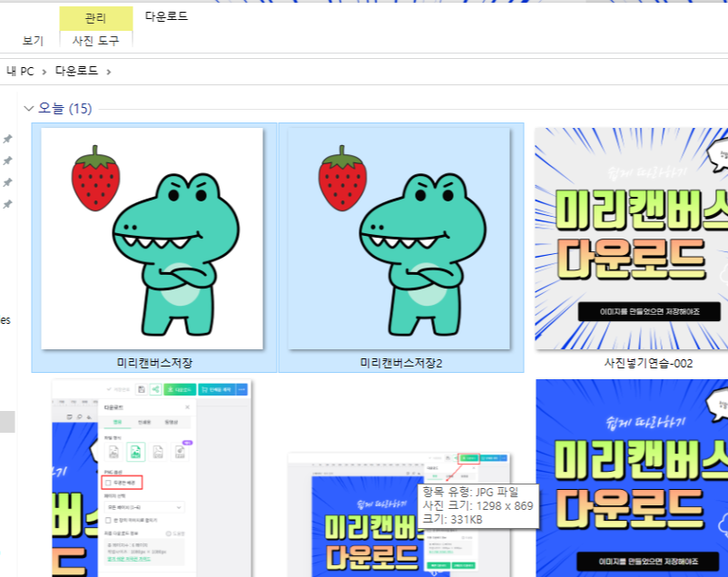The width and height of the screenshot is (728, 577).
Task: Open the 관리 ribbon tab
Action: (95, 18)
